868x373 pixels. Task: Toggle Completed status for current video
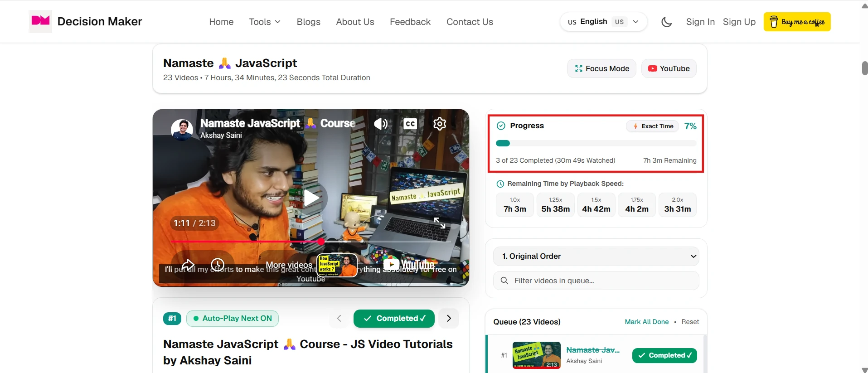(394, 318)
